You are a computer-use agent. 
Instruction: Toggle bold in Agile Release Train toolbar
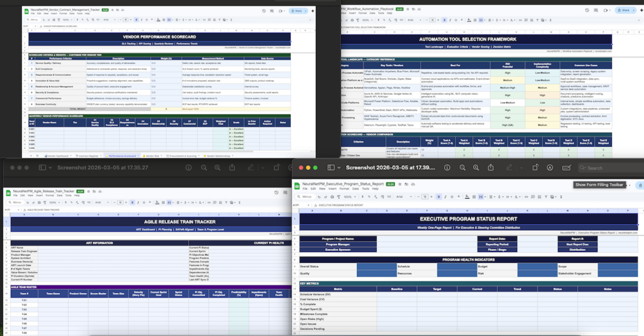point(132,203)
